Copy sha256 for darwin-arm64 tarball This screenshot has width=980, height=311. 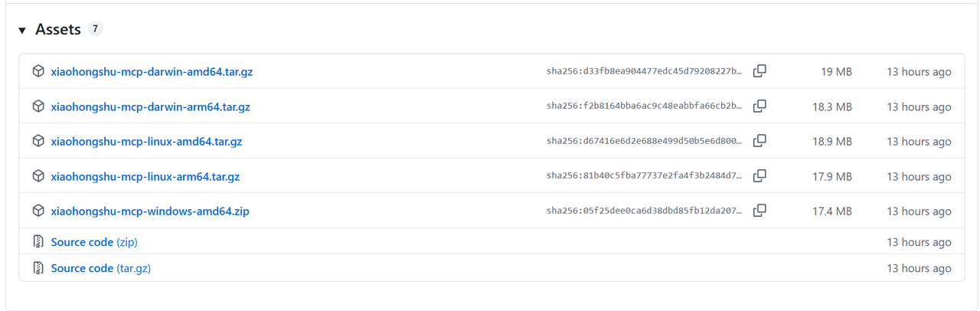pyautogui.click(x=759, y=106)
